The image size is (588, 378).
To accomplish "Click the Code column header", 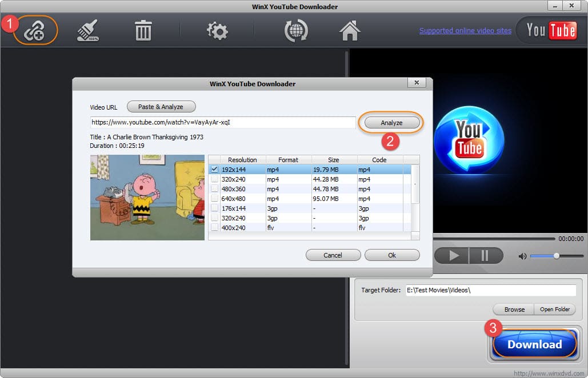I will 380,159.
